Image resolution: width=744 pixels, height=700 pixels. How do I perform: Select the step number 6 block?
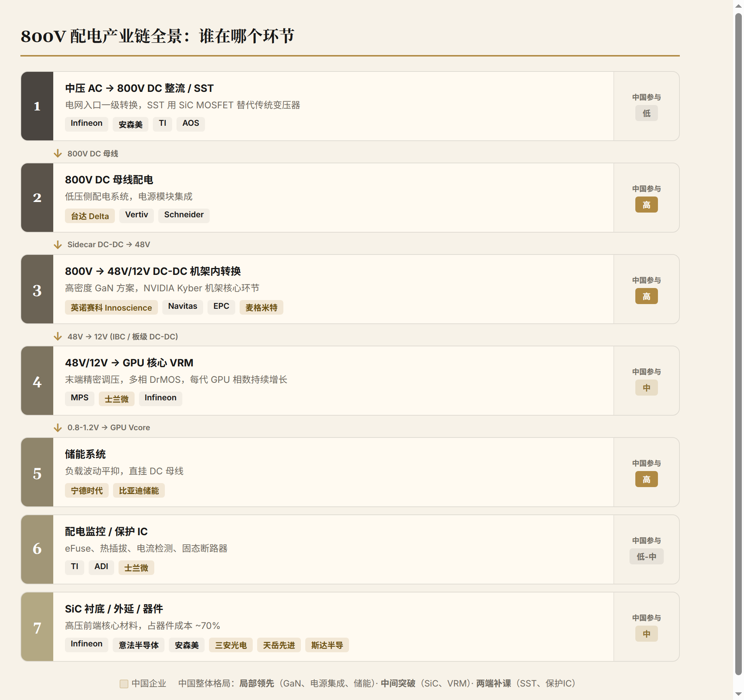pyautogui.click(x=37, y=549)
